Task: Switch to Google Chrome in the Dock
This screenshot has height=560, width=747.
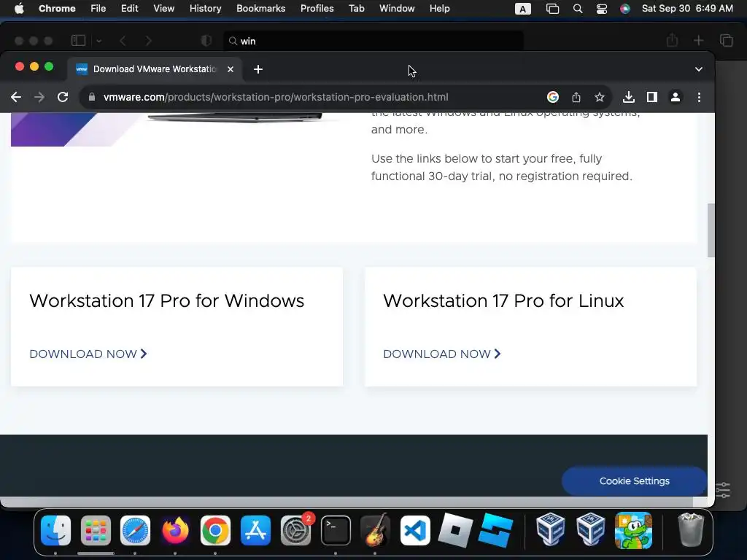Action: (215, 531)
